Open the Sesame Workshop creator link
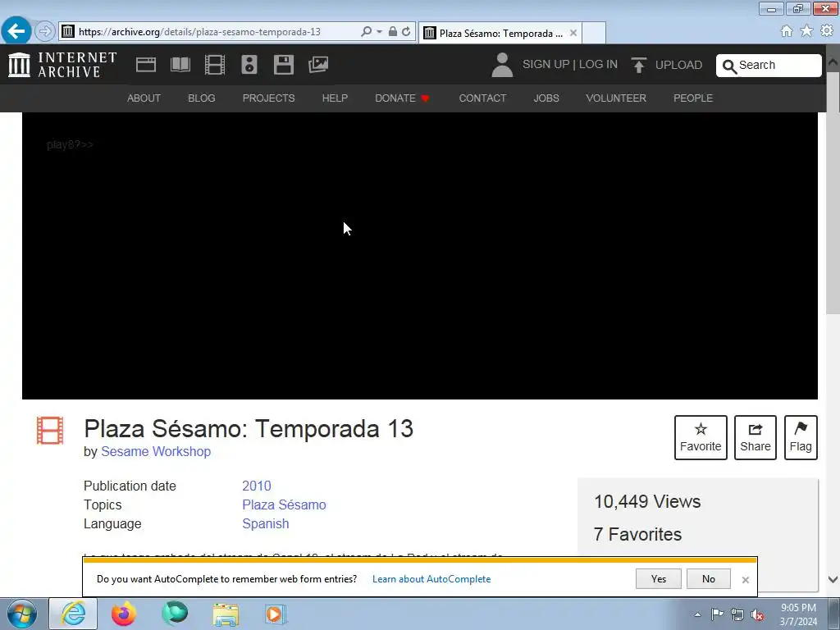 [x=156, y=452]
